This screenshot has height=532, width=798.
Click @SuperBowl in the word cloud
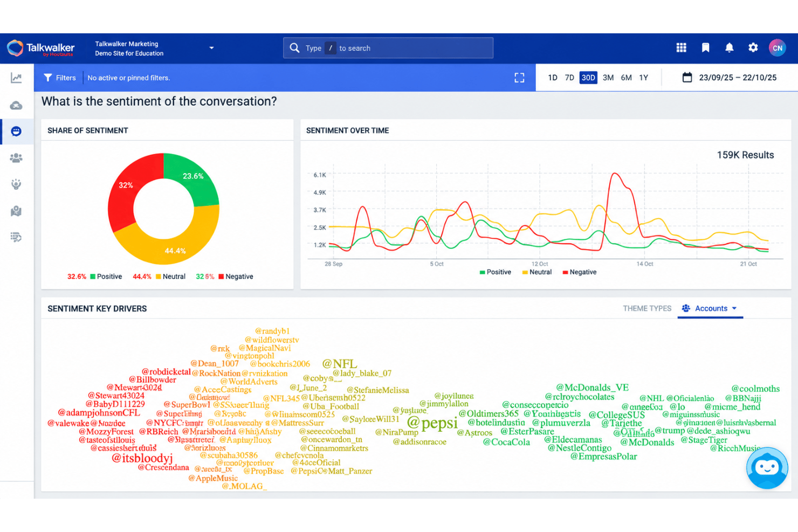click(x=187, y=405)
